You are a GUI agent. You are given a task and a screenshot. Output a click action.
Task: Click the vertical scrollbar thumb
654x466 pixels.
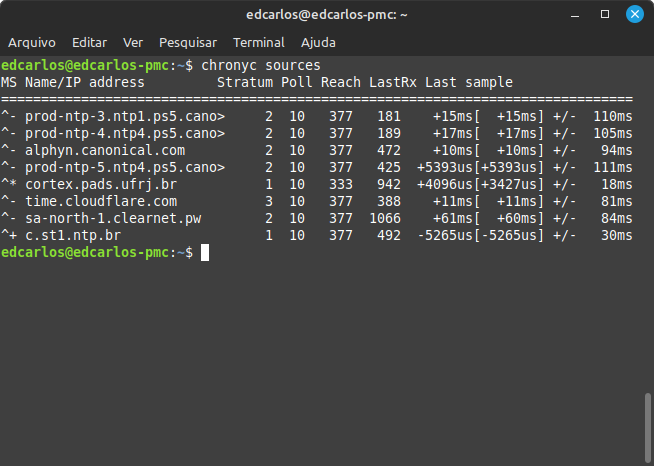click(648, 425)
